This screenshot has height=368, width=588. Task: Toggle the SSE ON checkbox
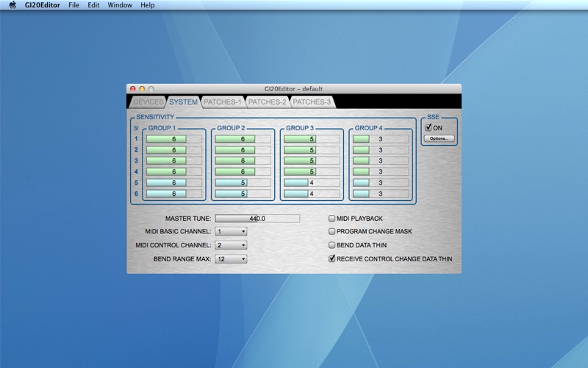click(x=429, y=127)
